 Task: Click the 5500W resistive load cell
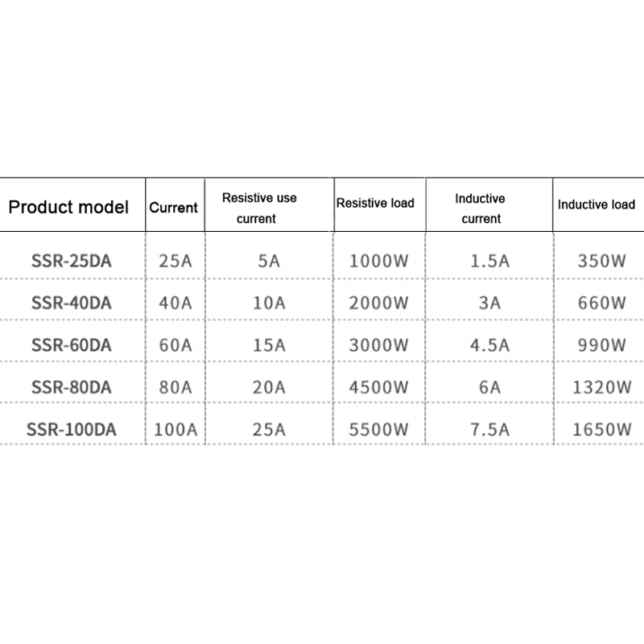click(x=380, y=429)
